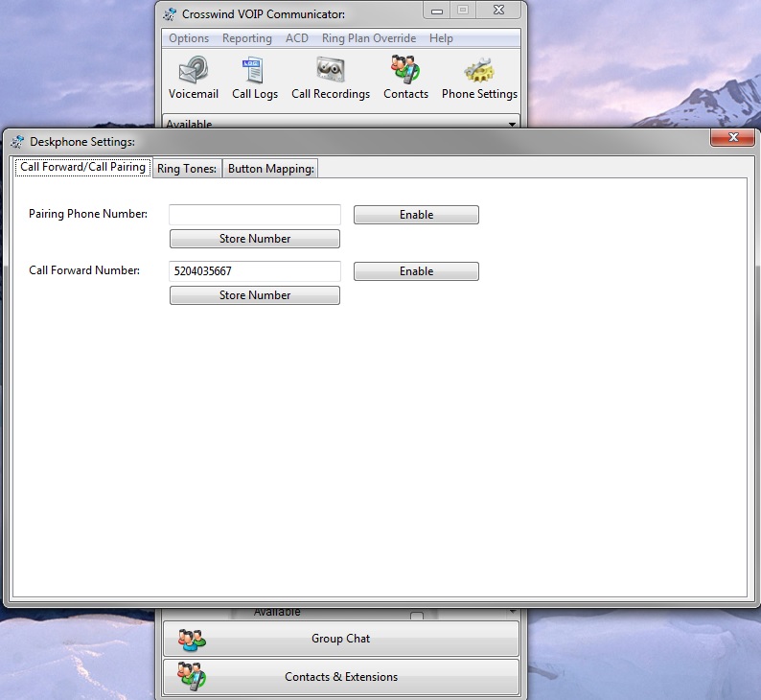Close the Deskphone Settings window
Screen dimensions: 761x700
(733, 138)
